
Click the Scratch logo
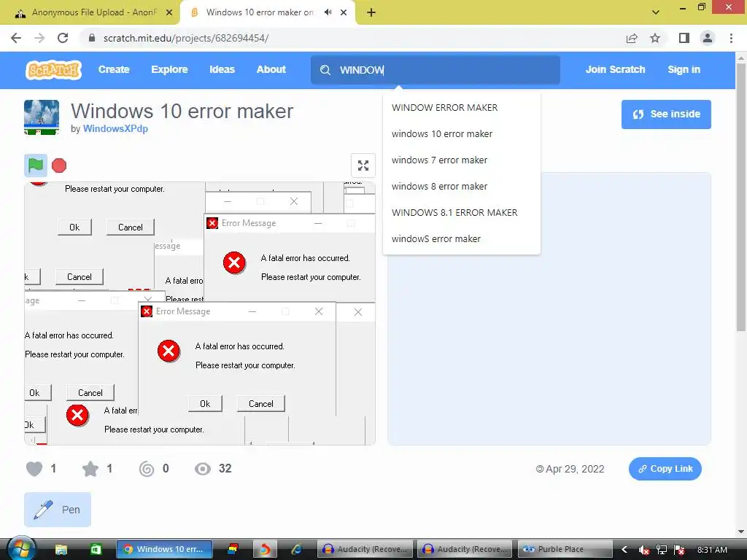pos(53,70)
